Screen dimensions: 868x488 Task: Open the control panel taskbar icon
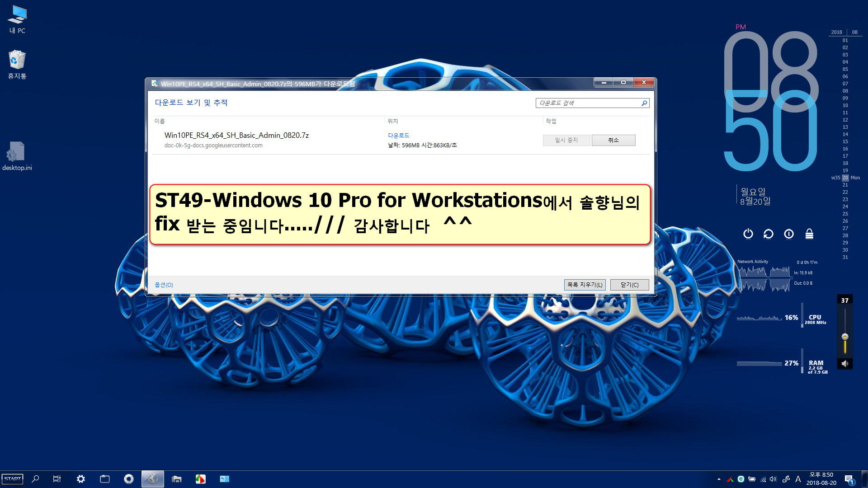pyautogui.click(x=225, y=479)
